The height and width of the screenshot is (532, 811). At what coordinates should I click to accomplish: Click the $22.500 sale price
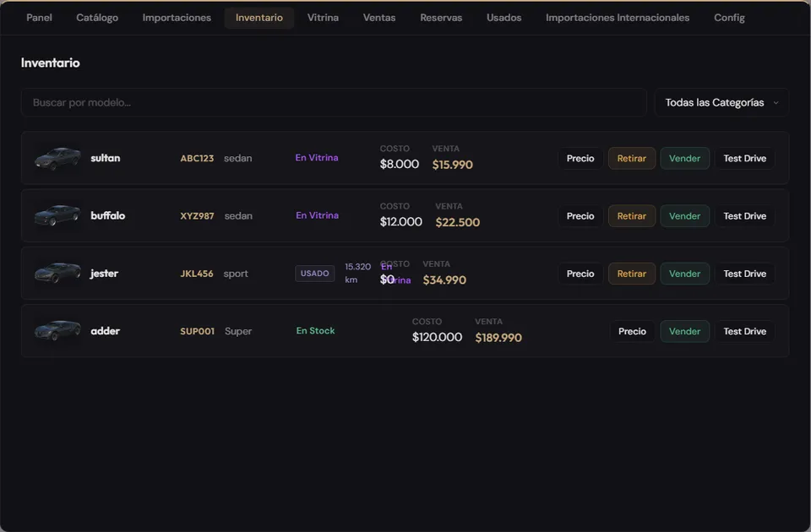pos(458,222)
